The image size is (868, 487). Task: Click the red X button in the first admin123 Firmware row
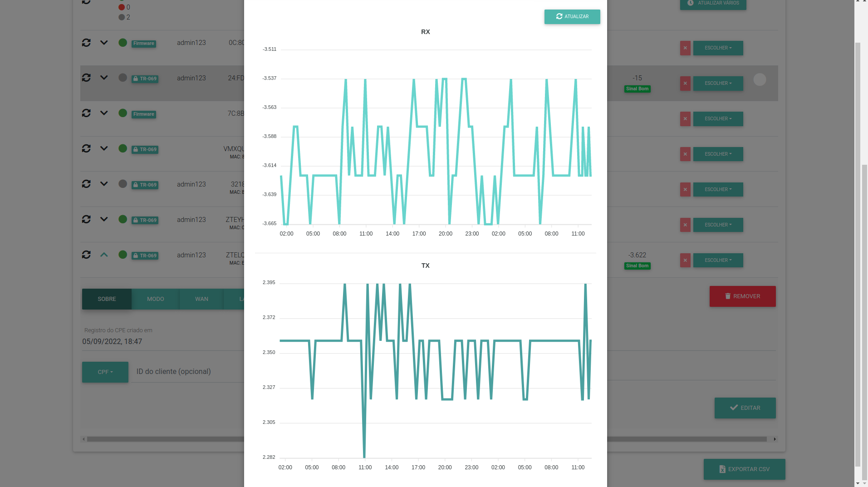click(x=685, y=48)
